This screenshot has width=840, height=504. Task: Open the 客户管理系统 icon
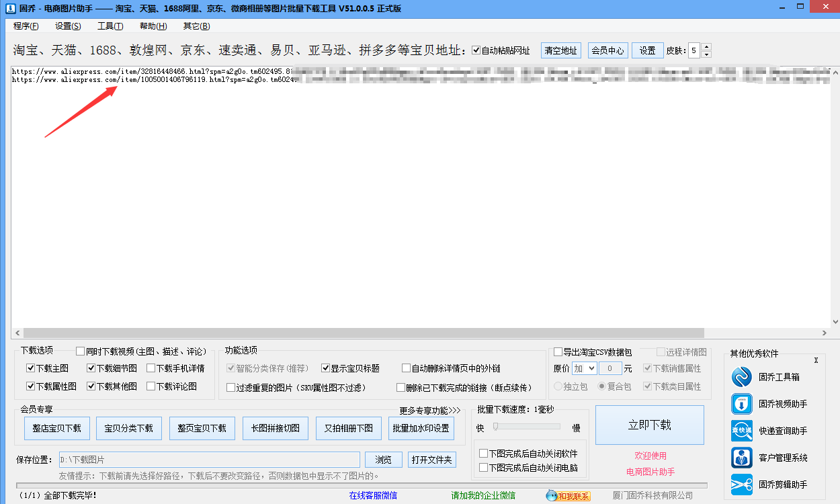coord(742,458)
